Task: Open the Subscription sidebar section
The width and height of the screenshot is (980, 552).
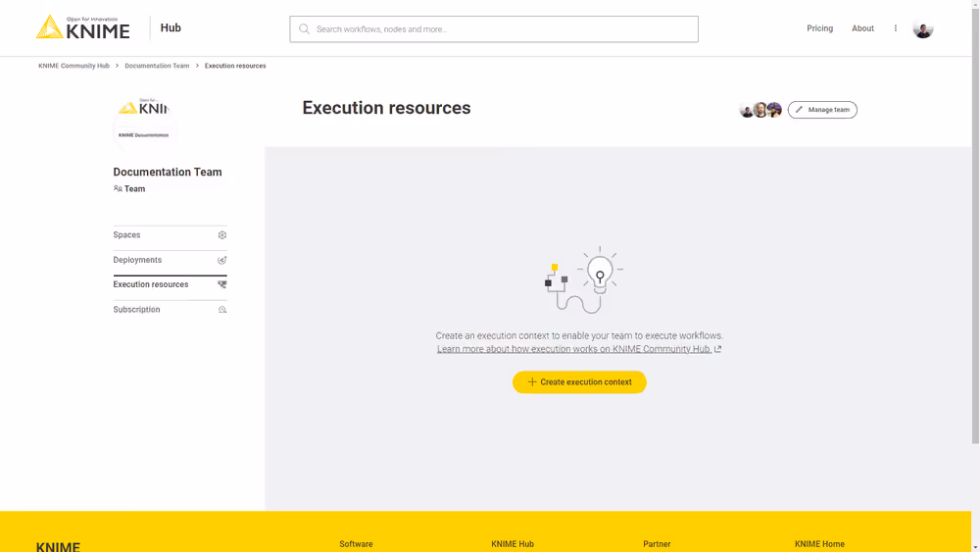Action: click(170, 310)
